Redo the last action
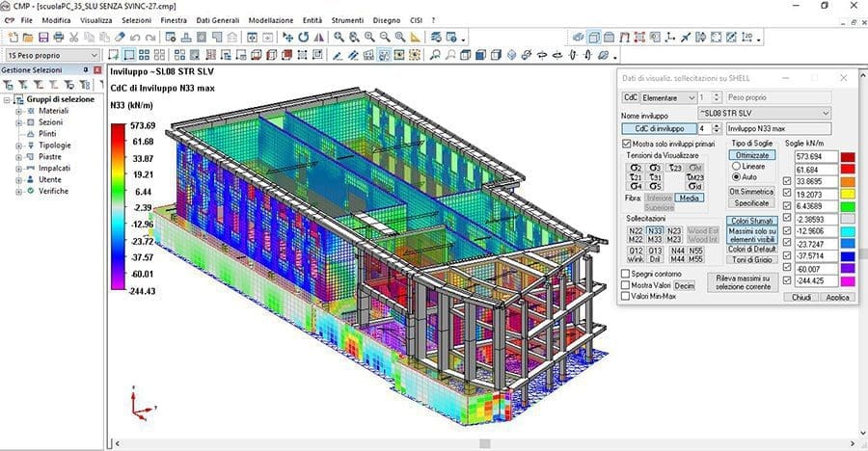The image size is (868, 451). click(x=150, y=38)
